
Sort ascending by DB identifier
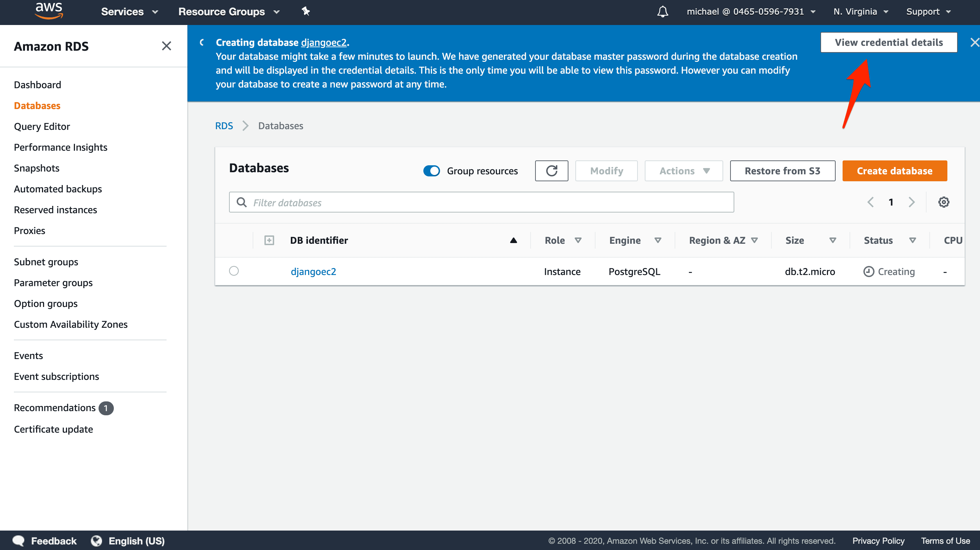tap(513, 240)
